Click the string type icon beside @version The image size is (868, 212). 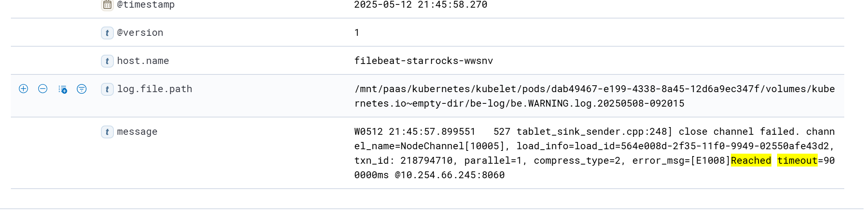click(107, 33)
